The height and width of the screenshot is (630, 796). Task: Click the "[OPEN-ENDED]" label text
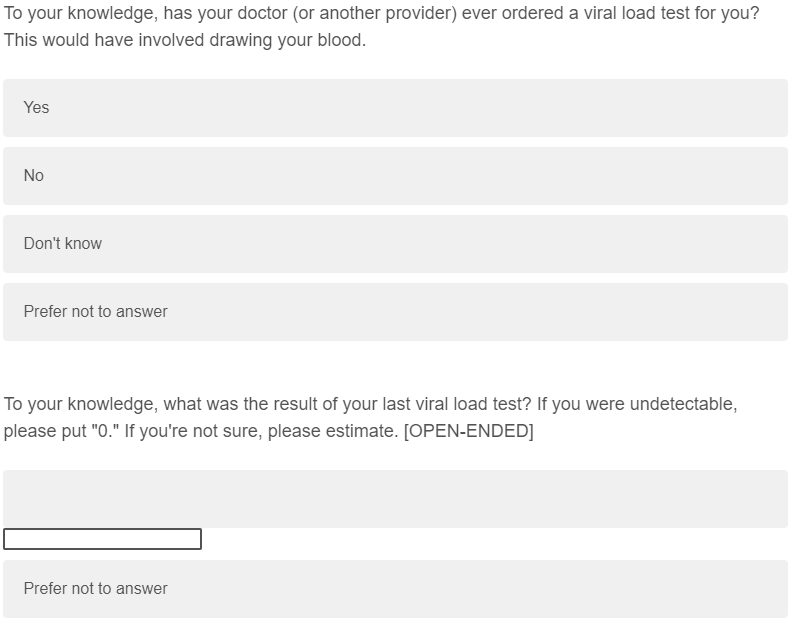(x=468, y=432)
